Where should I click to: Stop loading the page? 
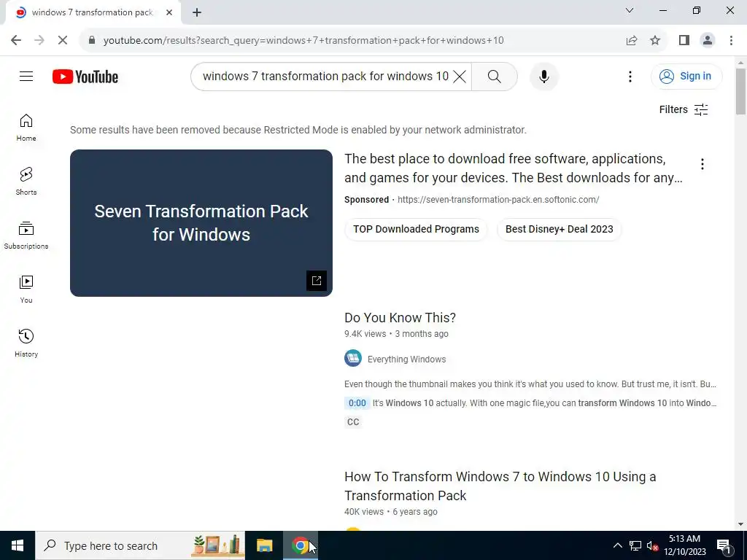tap(63, 41)
